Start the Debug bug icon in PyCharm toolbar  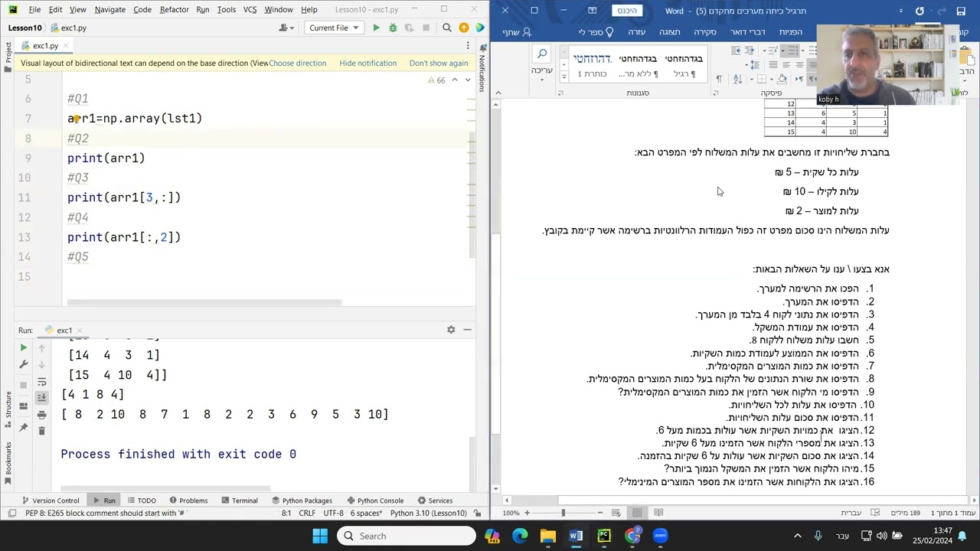(x=393, y=28)
